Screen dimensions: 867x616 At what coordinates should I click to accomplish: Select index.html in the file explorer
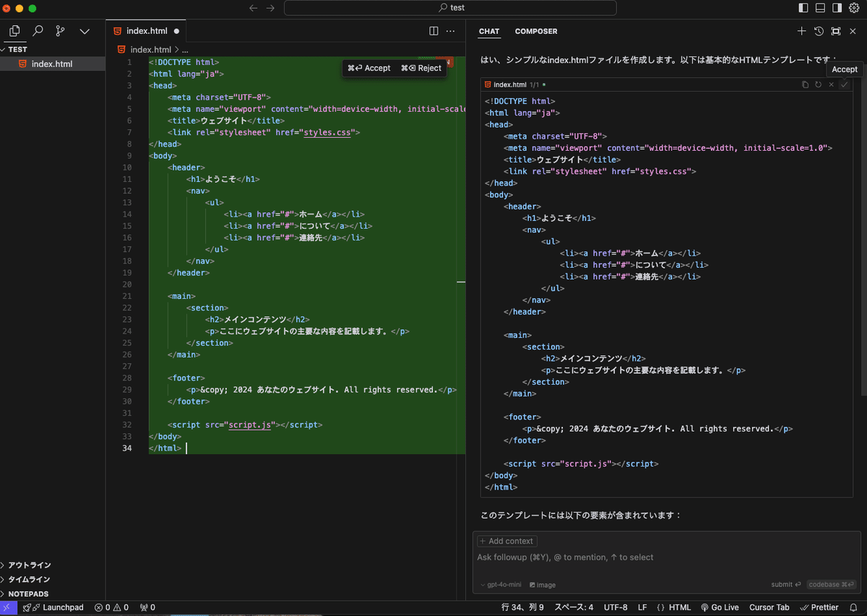click(53, 64)
